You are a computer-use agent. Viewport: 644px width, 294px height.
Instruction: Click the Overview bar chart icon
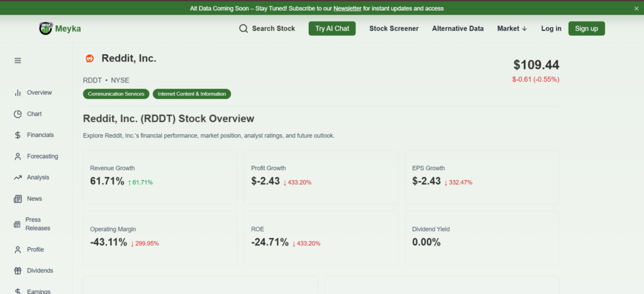(x=18, y=93)
